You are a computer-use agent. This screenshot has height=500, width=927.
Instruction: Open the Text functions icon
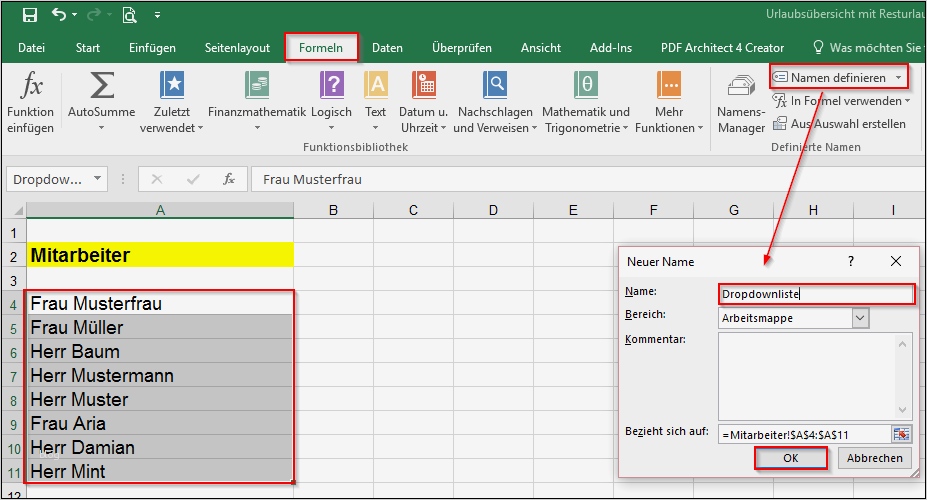click(x=376, y=85)
